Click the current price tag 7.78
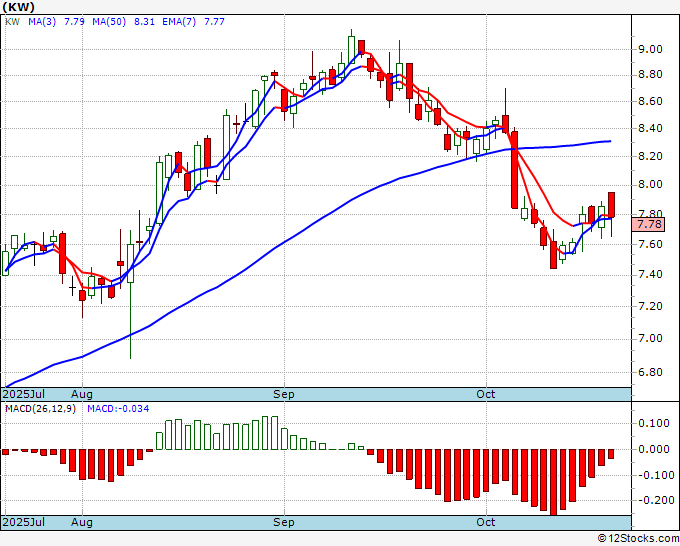 [x=648, y=225]
